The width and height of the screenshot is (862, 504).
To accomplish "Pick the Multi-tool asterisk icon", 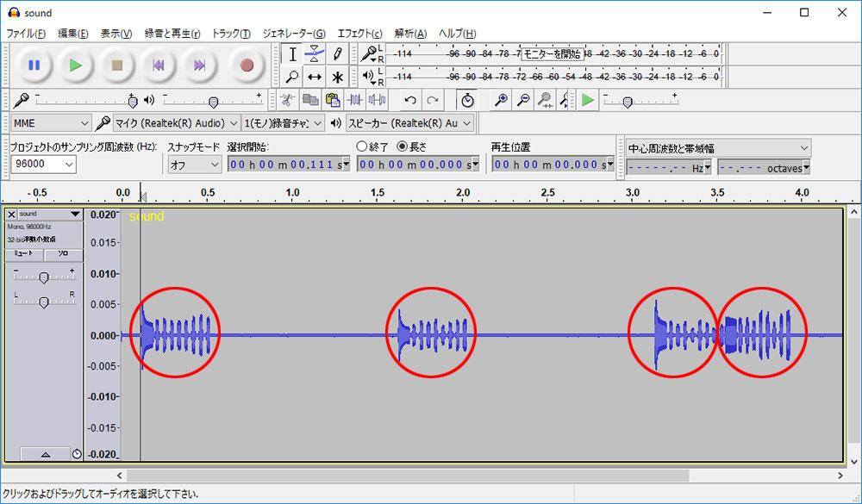I will coord(338,77).
